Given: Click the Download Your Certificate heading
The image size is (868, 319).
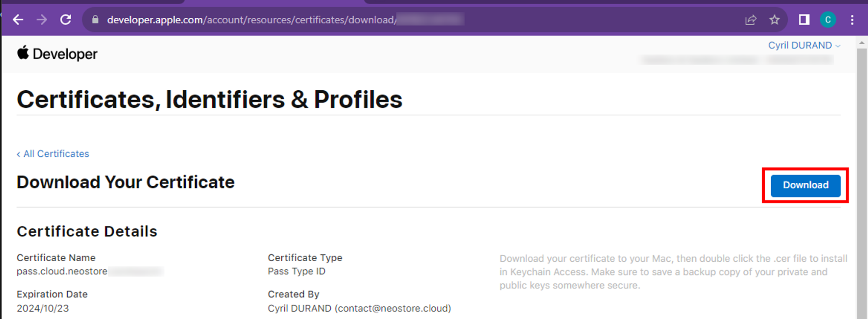Looking at the screenshot, I should 126,182.
